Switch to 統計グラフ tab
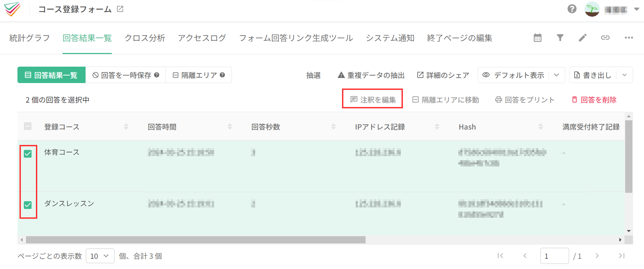This screenshot has width=644, height=269. [x=30, y=38]
